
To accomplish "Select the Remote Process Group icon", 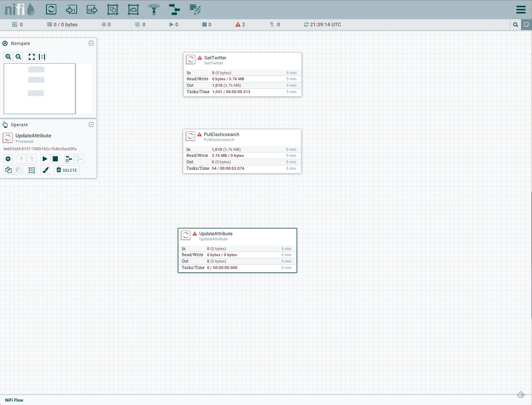I will pos(133,9).
